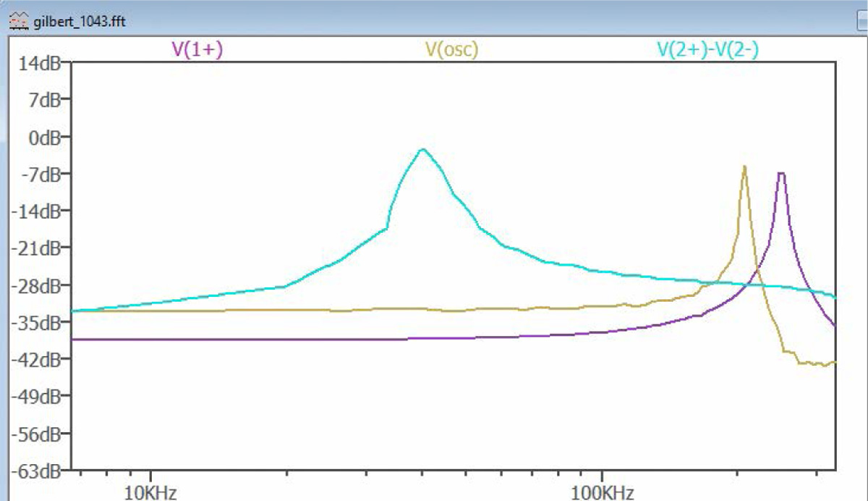Click the -35dB axis label
Image resolution: width=868 pixels, height=501 pixels.
[x=36, y=323]
